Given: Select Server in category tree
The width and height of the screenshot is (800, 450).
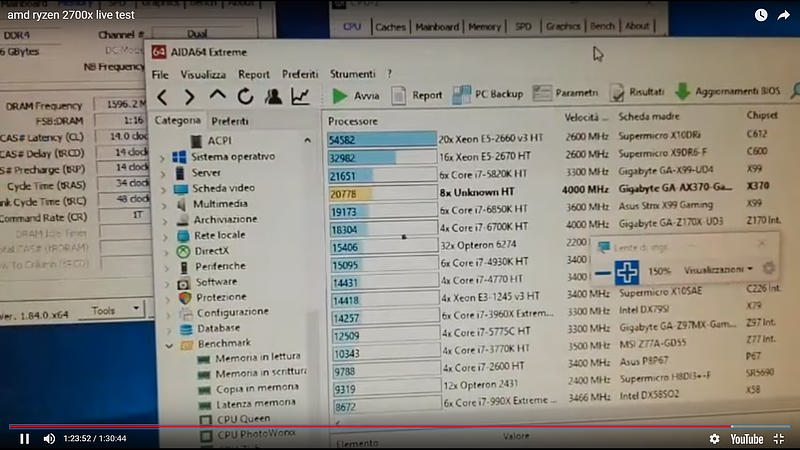Looking at the screenshot, I should (206, 172).
